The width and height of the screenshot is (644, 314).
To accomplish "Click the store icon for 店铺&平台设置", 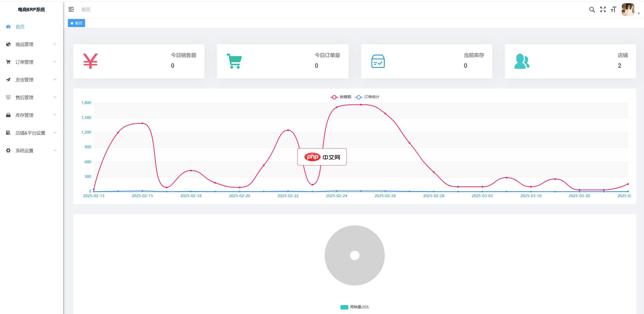I will coord(8,133).
